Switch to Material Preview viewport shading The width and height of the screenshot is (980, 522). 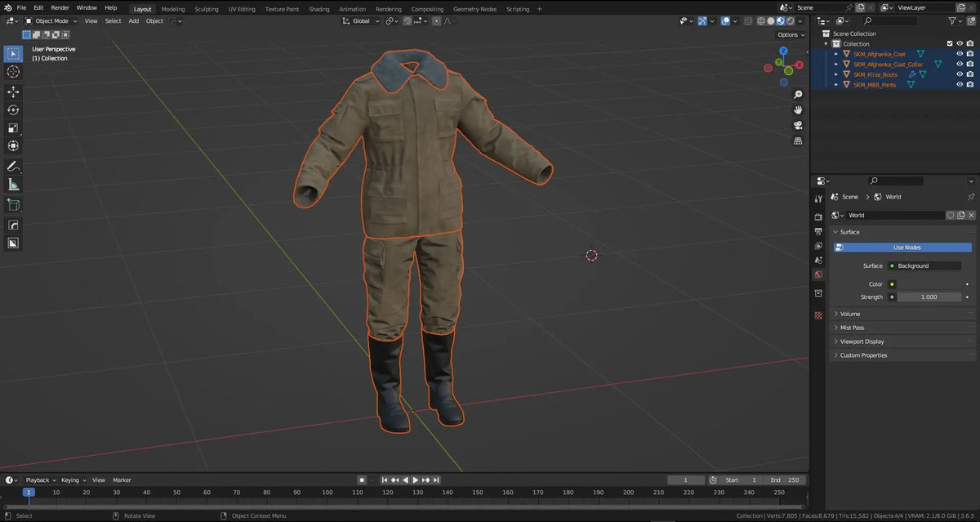pos(781,21)
